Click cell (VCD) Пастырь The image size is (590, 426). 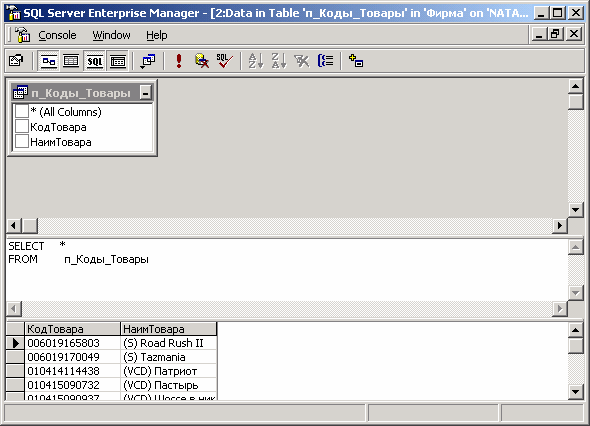tap(169, 385)
